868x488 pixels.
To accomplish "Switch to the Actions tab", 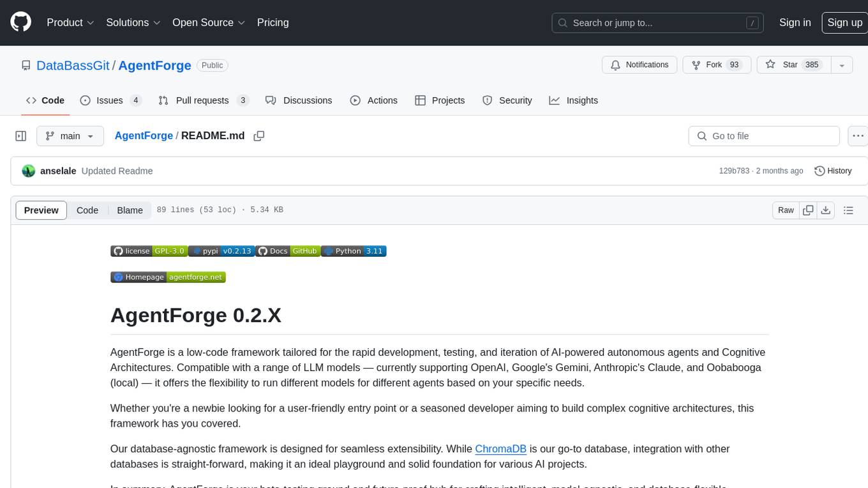I will pyautogui.click(x=374, y=100).
